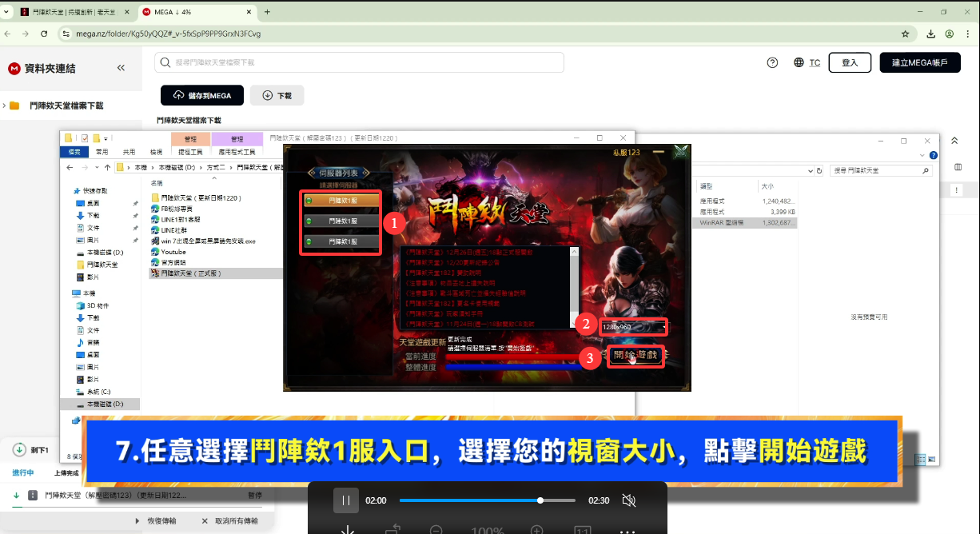Click the 下載 download button
The image size is (980, 534).
click(x=277, y=95)
